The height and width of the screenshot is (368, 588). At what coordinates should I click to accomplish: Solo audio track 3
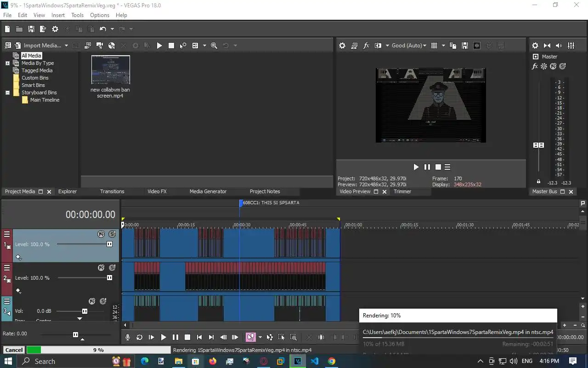click(103, 301)
